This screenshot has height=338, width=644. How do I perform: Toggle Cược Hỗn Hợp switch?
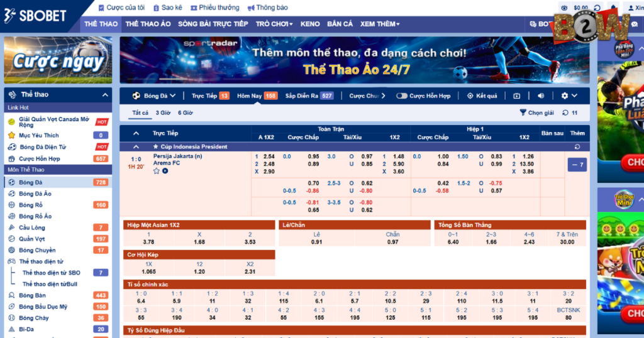click(401, 96)
